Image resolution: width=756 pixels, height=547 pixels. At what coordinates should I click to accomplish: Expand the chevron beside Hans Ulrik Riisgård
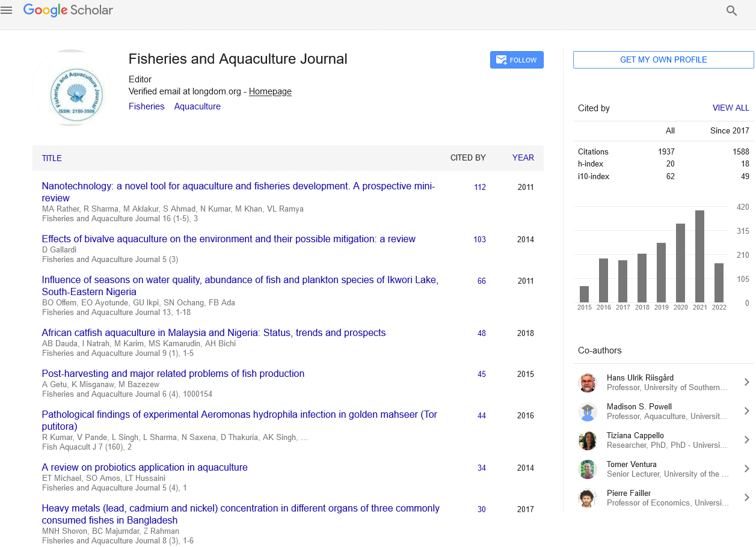[746, 382]
